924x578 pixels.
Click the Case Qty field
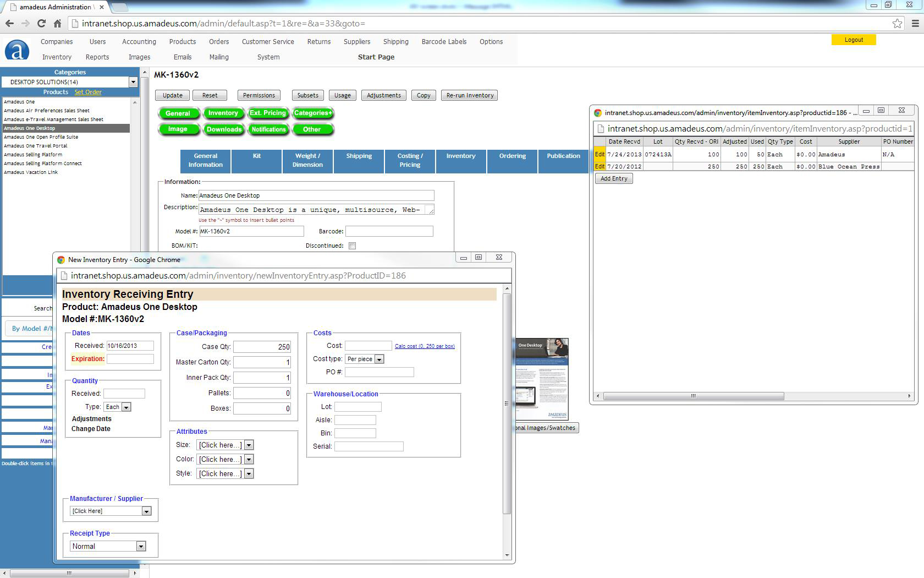click(x=262, y=347)
